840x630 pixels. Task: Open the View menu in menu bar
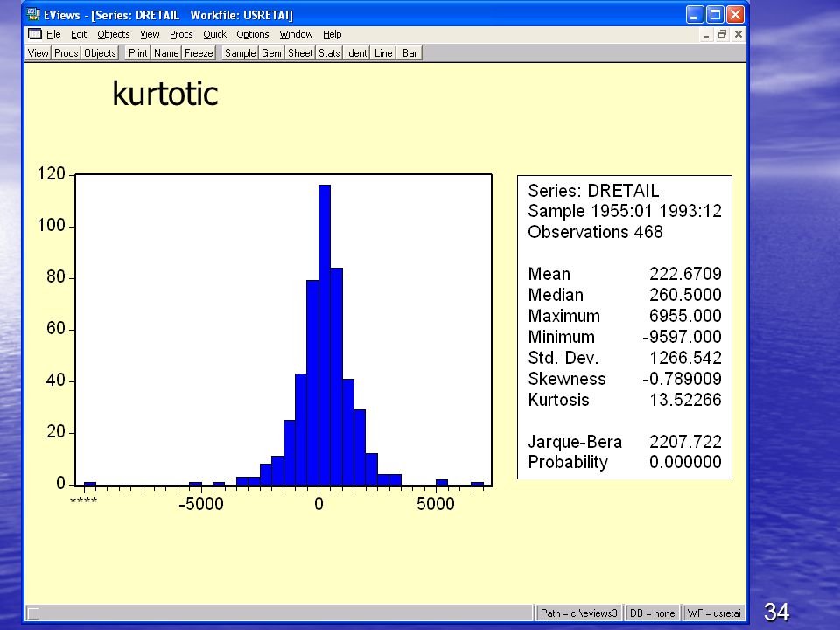[150, 34]
